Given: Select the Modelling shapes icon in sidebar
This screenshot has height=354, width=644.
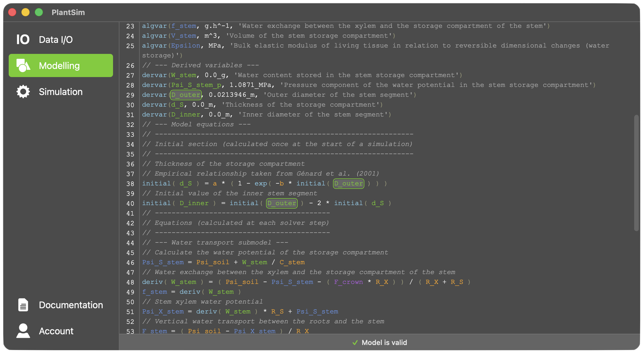Looking at the screenshot, I should [x=23, y=65].
